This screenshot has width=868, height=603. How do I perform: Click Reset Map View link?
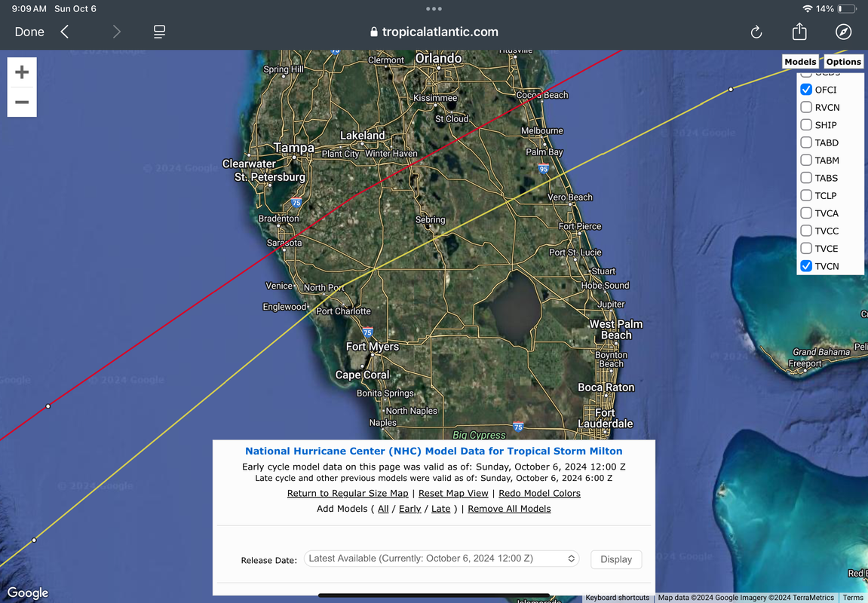pos(453,494)
